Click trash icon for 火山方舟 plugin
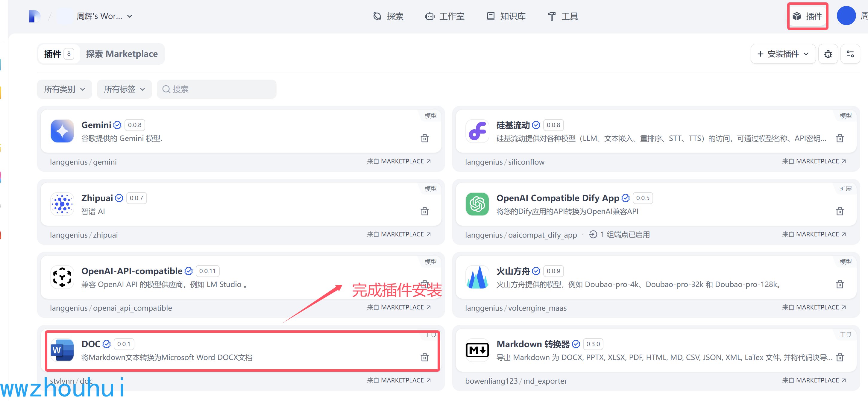Viewport: 868px width, 401px height. pos(839,284)
